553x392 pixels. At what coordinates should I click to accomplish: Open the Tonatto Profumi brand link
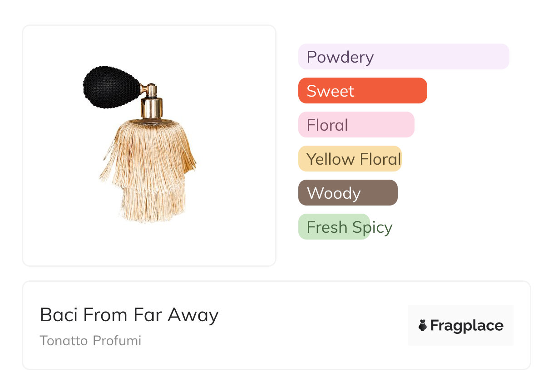point(90,341)
